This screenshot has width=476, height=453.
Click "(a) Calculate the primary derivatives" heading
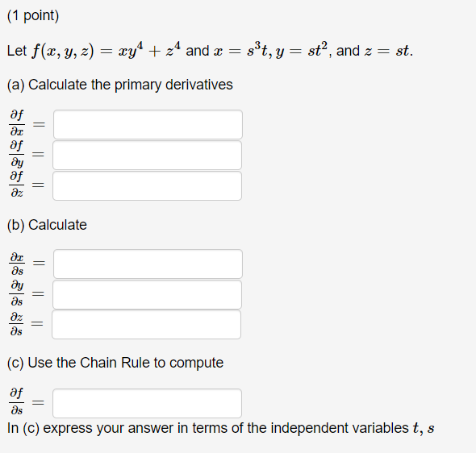[120, 85]
